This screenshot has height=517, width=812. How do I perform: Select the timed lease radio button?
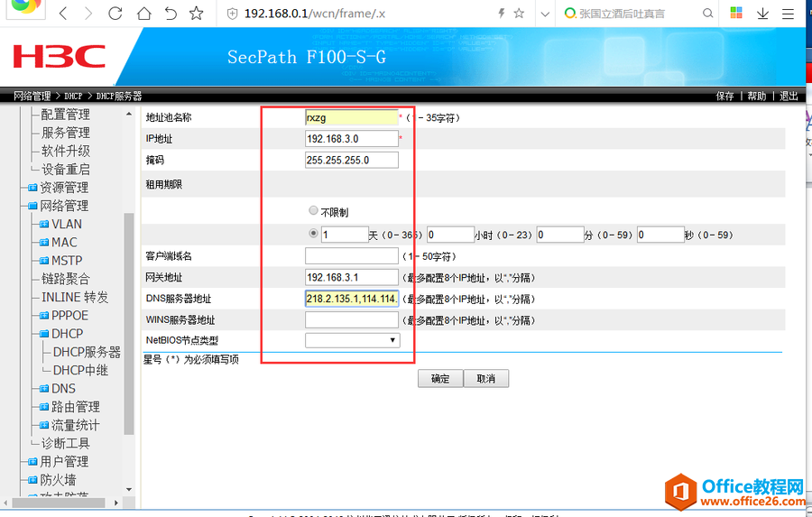point(313,234)
